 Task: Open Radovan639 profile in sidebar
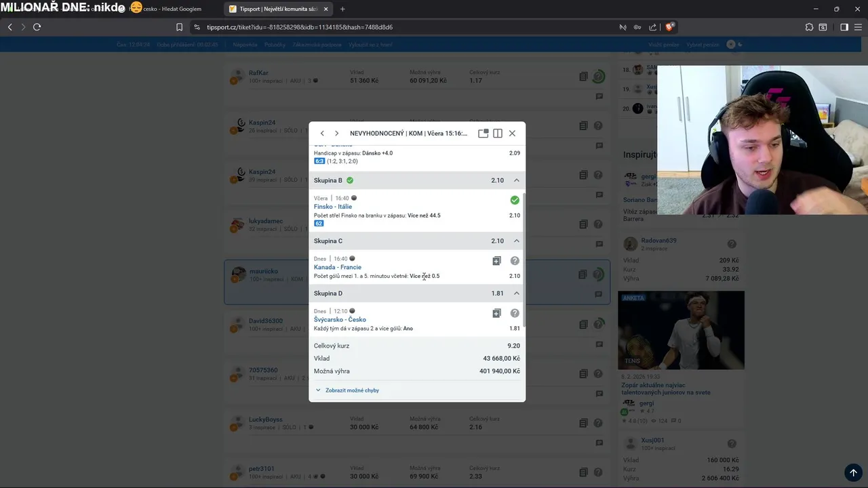pyautogui.click(x=658, y=241)
